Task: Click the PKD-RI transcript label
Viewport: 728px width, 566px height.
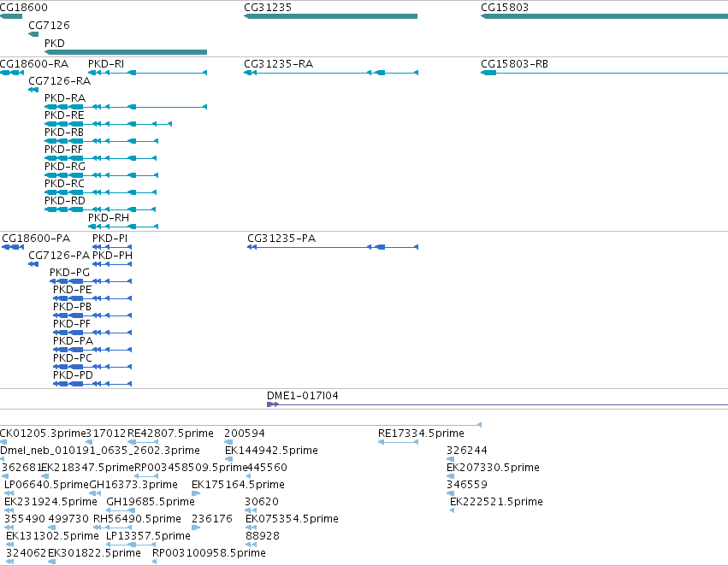Action: coord(106,64)
